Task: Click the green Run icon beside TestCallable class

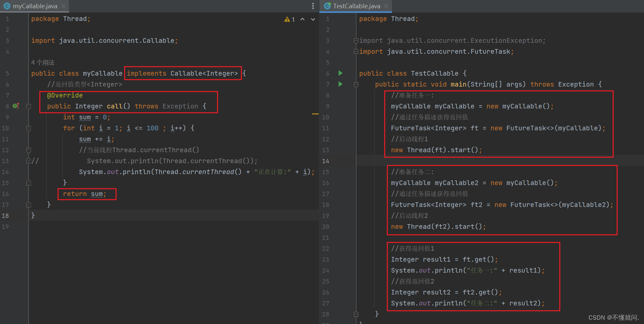Action: pos(340,73)
